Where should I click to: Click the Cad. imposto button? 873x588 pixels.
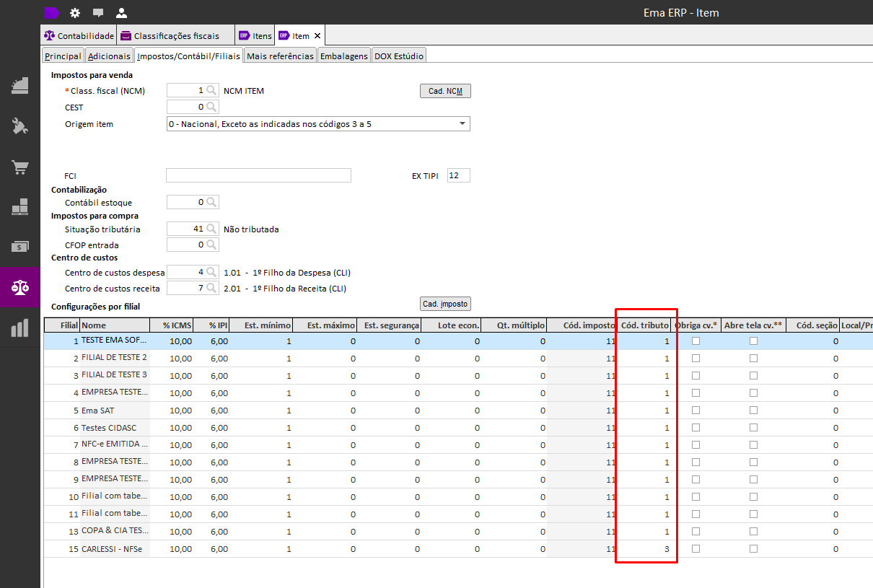(445, 304)
